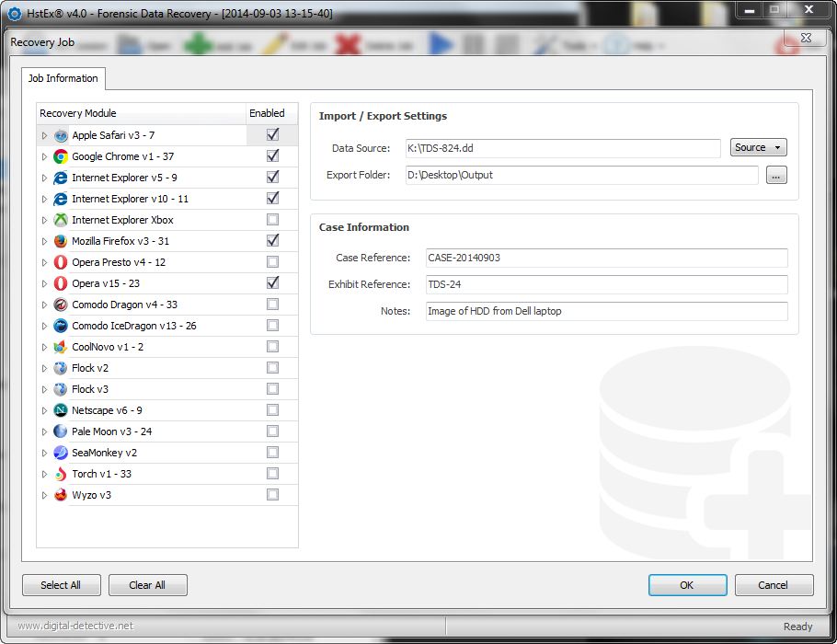The width and height of the screenshot is (837, 644).
Task: Browse for export folder with ellipsis button
Action: [776, 175]
